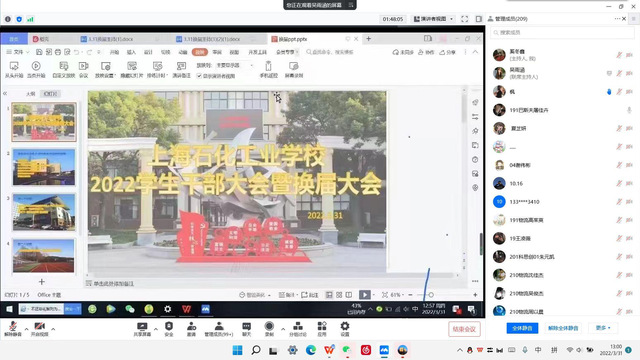Toggle full screen icon next to speaker view
The height and width of the screenshot is (360, 640).
point(464,19)
